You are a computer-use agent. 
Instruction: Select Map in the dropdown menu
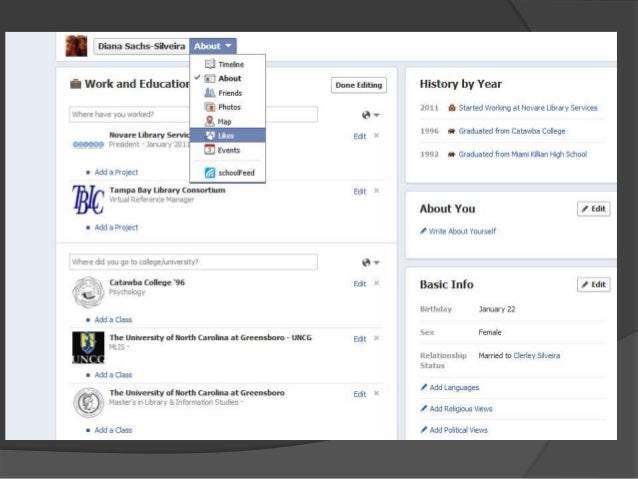(227, 121)
